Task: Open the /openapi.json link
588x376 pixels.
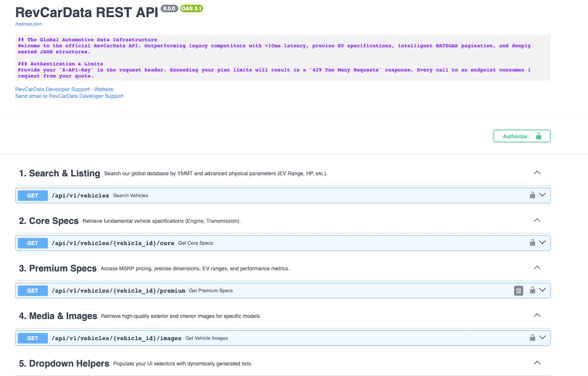Action: pos(29,24)
